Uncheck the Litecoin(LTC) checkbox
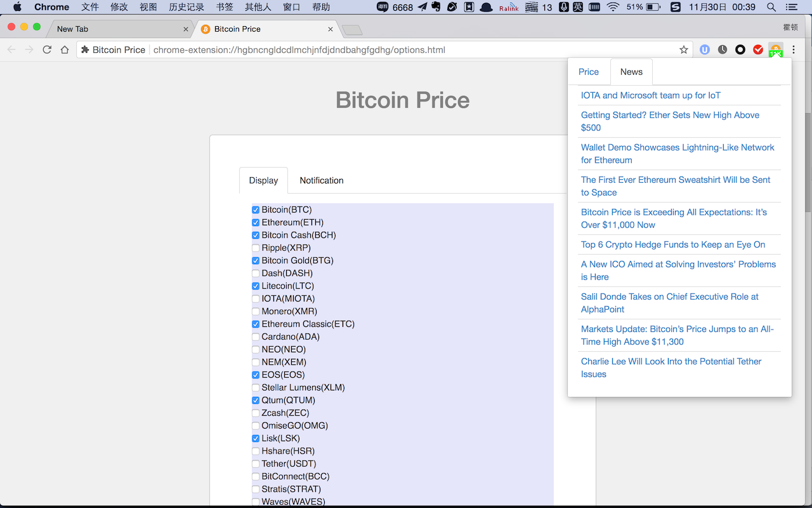 point(256,286)
